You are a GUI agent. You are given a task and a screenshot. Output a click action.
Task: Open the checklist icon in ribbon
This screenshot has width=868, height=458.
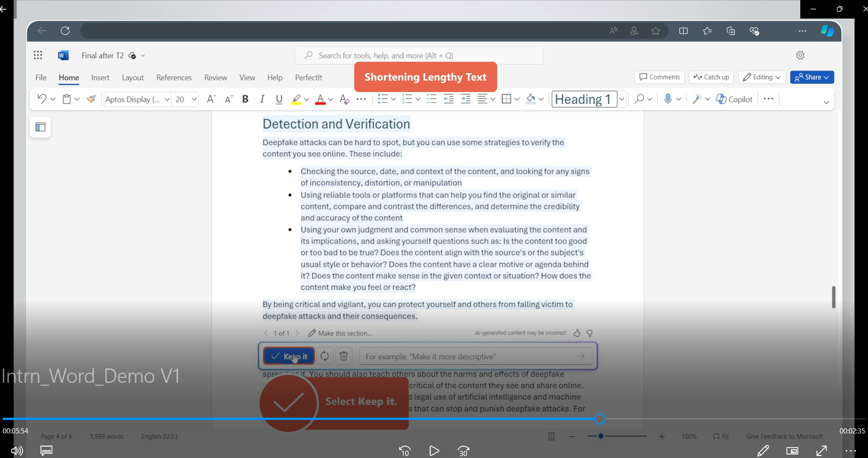tap(431, 99)
